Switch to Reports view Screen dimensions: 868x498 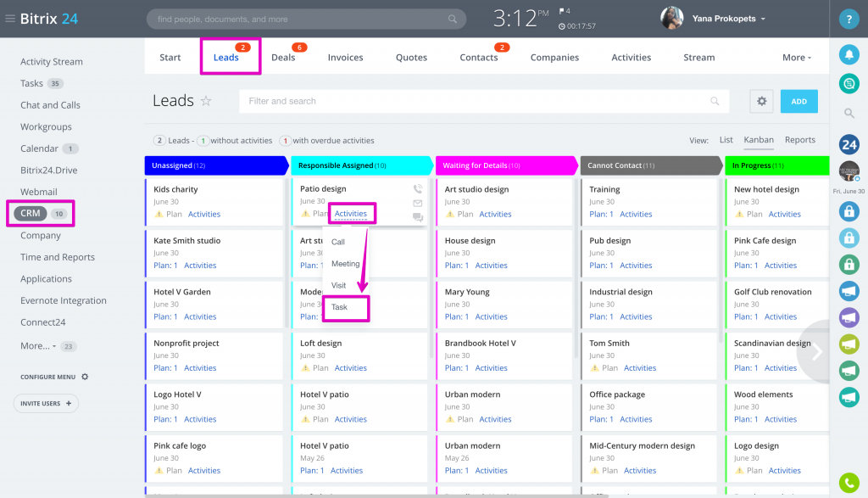(x=800, y=140)
